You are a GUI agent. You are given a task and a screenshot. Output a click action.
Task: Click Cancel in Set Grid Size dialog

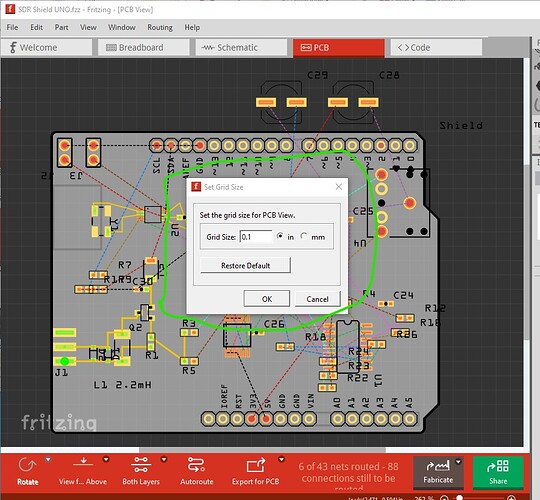[317, 299]
